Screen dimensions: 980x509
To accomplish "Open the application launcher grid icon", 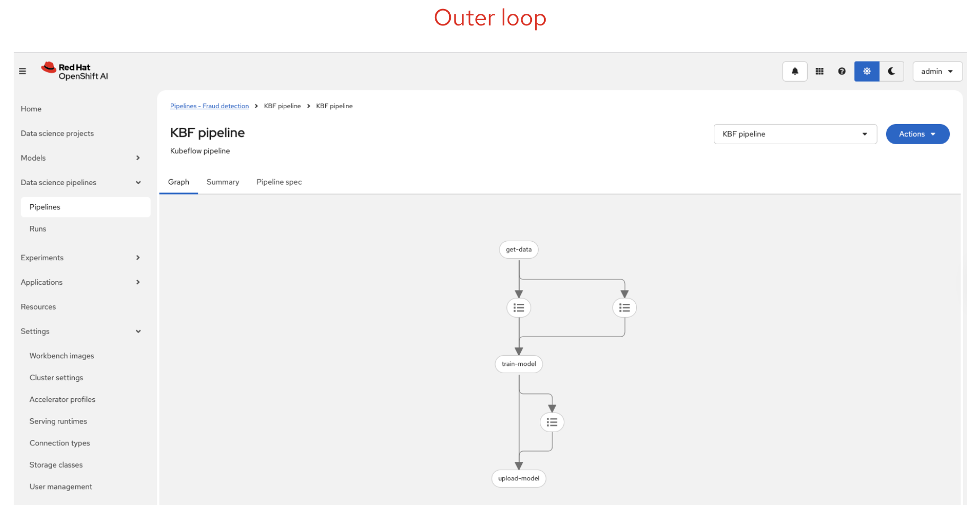I will 819,71.
